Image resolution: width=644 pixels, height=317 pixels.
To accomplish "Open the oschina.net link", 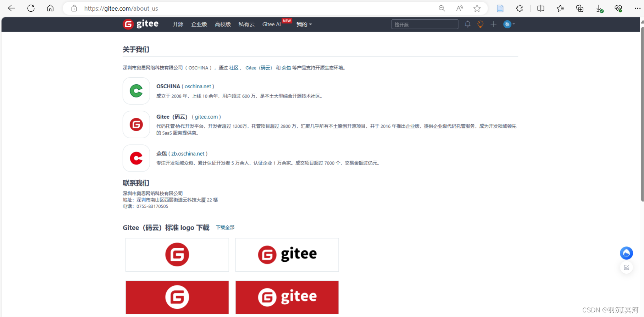I will click(x=198, y=86).
